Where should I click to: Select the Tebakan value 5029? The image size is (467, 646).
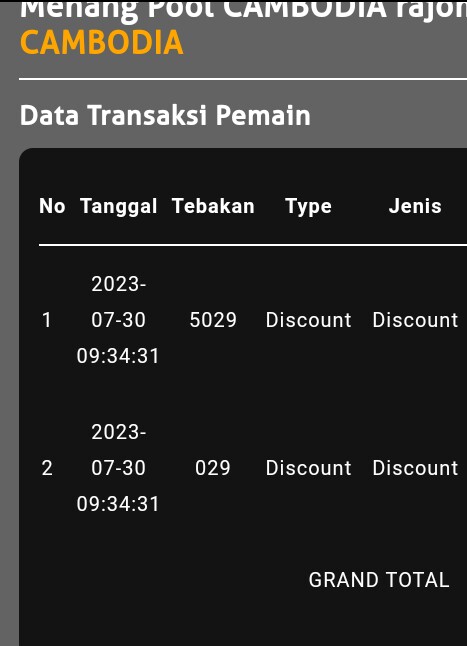coord(213,320)
